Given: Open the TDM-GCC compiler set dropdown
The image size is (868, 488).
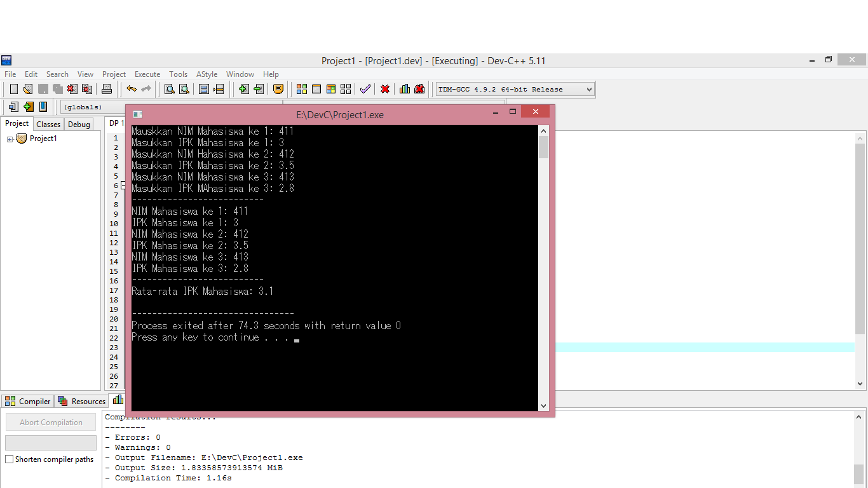Looking at the screenshot, I should click(515, 89).
